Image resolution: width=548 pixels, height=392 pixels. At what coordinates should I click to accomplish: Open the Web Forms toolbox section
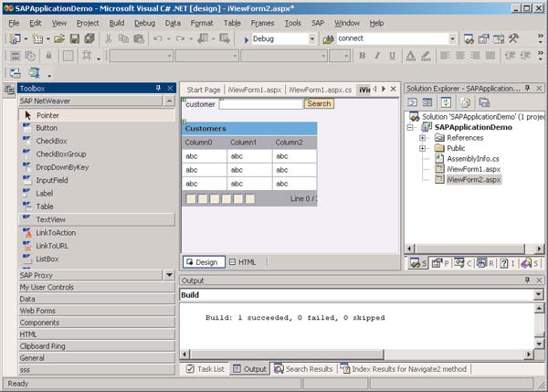[37, 311]
